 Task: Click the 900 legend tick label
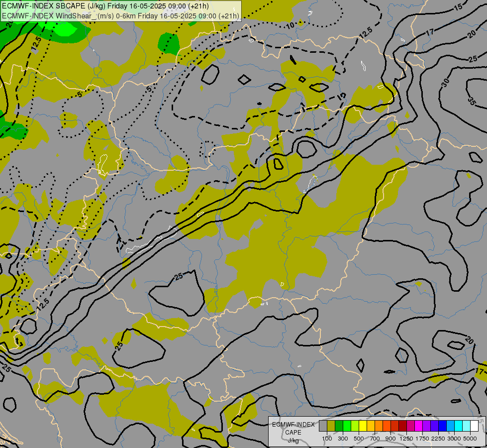tap(390, 439)
